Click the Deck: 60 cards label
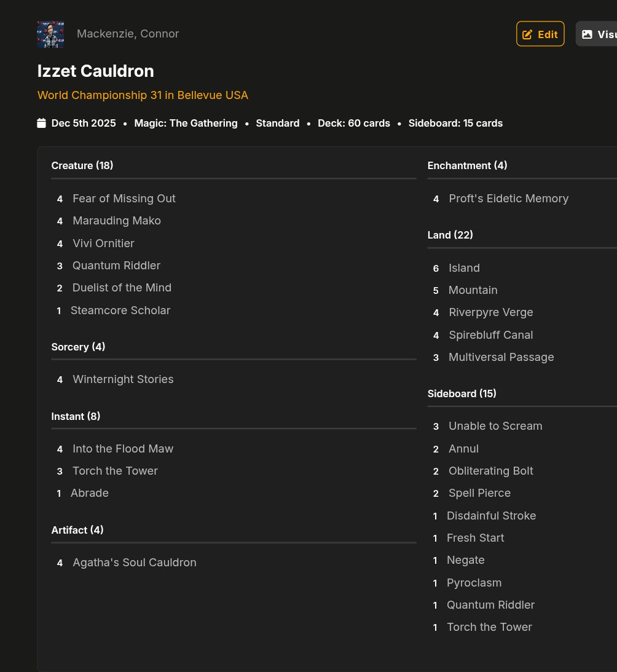617x672 pixels. [x=354, y=124]
